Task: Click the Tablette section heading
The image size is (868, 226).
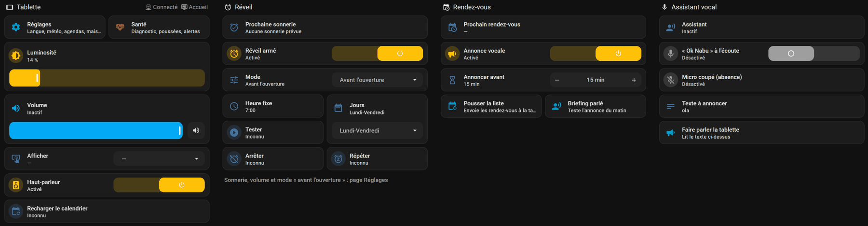Action: click(28, 7)
